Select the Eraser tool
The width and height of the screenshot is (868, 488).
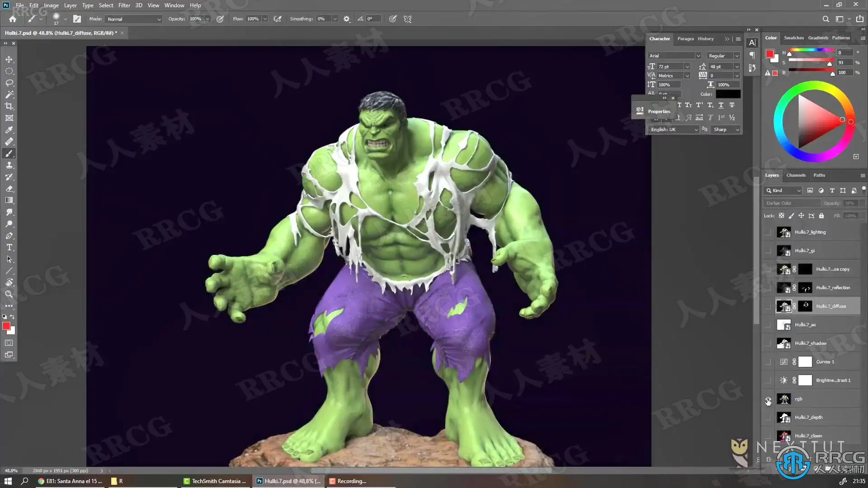(9, 189)
